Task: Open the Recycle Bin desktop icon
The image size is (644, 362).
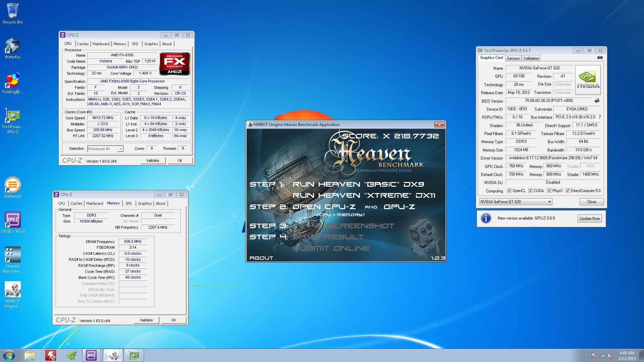Action: pyautogui.click(x=12, y=13)
